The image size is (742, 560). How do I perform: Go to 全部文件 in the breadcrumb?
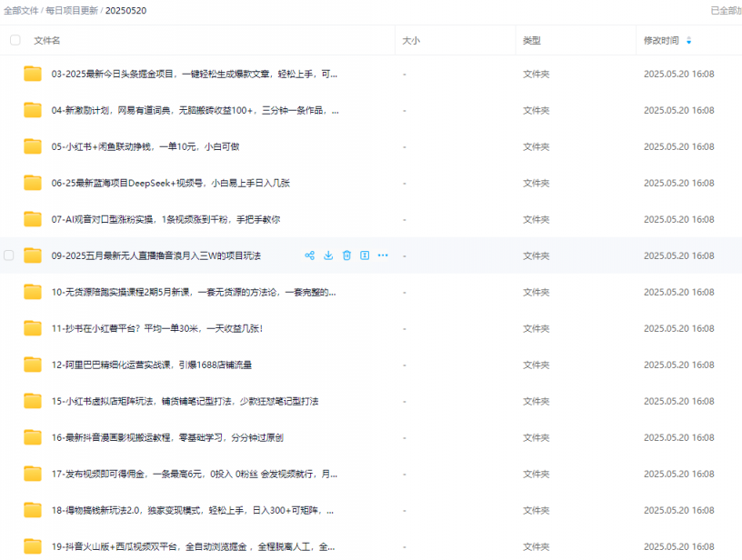tap(21, 10)
